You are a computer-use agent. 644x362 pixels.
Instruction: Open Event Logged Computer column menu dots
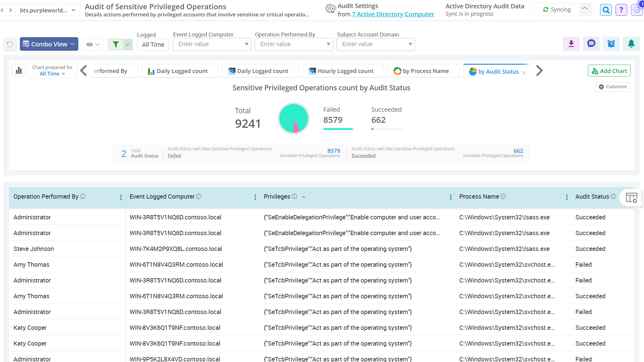[x=255, y=197]
